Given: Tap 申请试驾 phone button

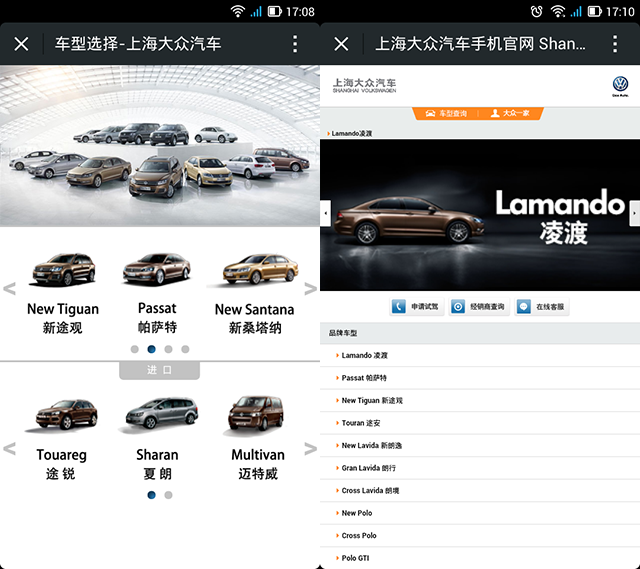Looking at the screenshot, I should tap(416, 307).
